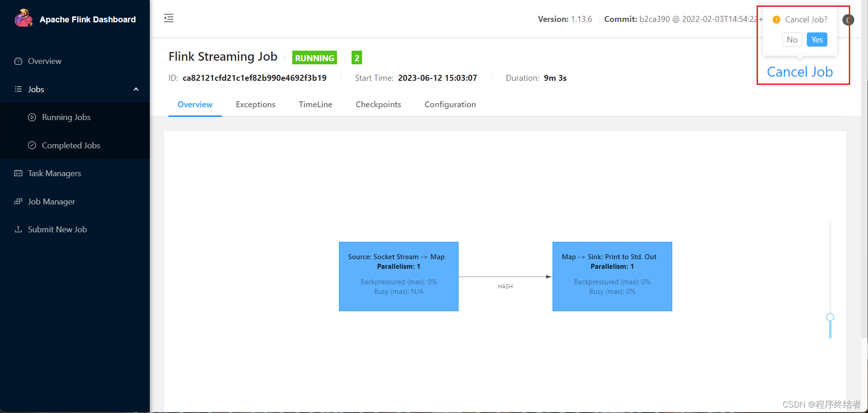The height and width of the screenshot is (413, 868).
Task: Click the HASH edge label
Action: [x=505, y=287]
